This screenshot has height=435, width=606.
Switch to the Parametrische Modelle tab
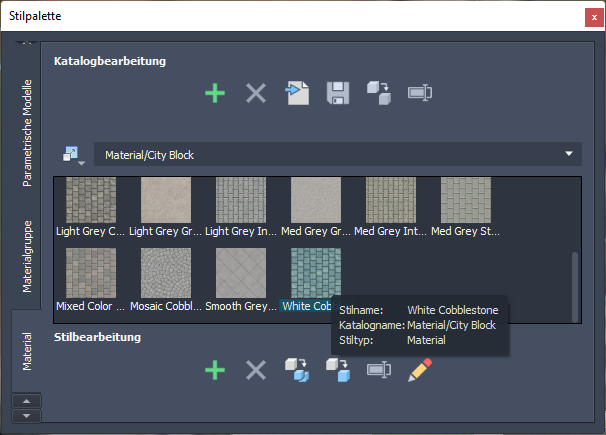point(27,133)
